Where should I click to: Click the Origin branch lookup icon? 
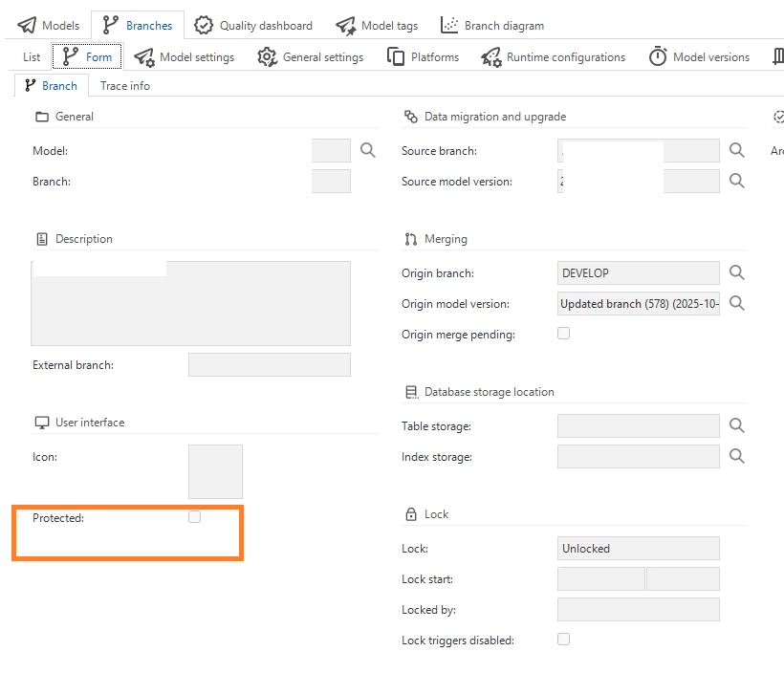click(x=736, y=272)
